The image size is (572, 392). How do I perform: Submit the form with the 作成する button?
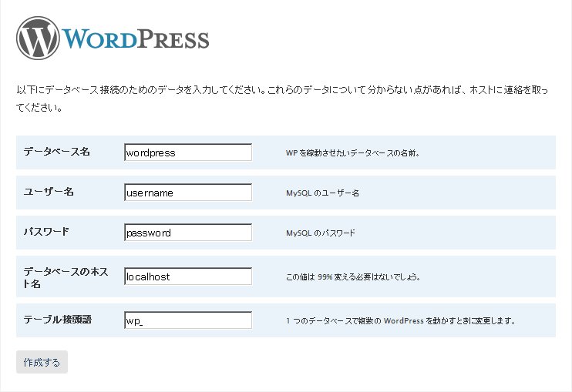(42, 362)
